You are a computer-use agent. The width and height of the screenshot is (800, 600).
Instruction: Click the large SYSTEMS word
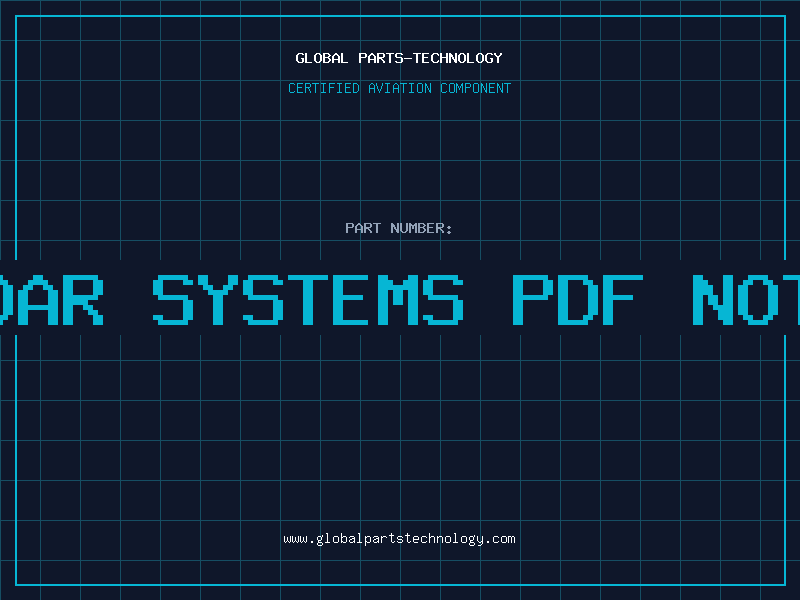[308, 300]
